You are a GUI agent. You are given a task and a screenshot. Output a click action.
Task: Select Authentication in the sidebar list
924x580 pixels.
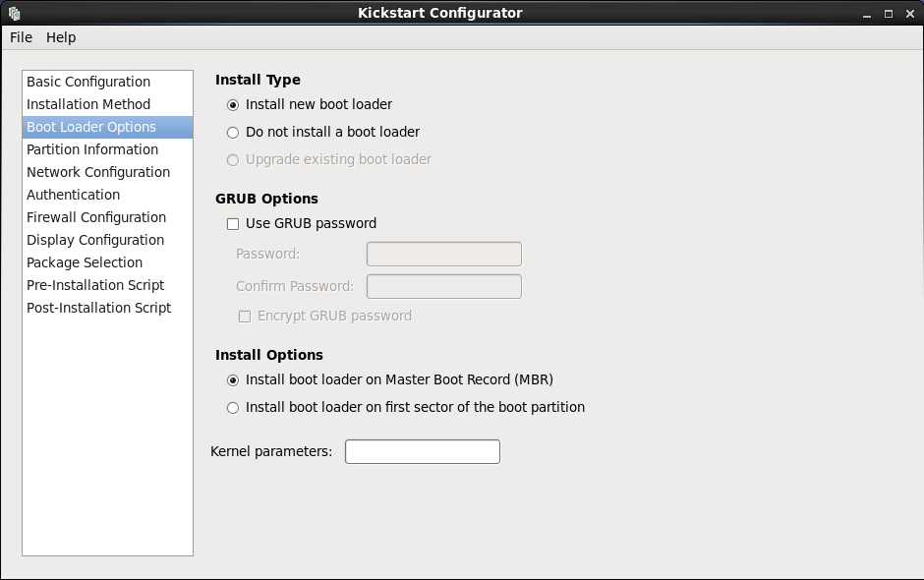click(74, 195)
